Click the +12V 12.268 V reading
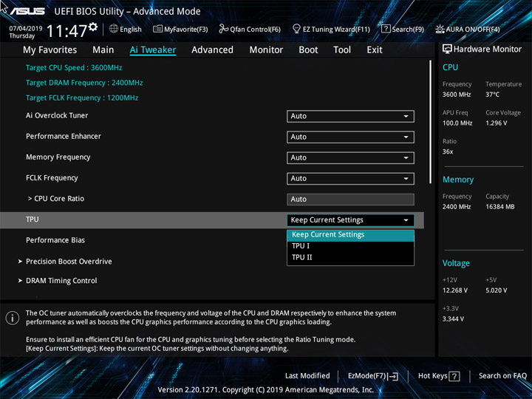Screen dimensions: 532x399 coord(454,290)
